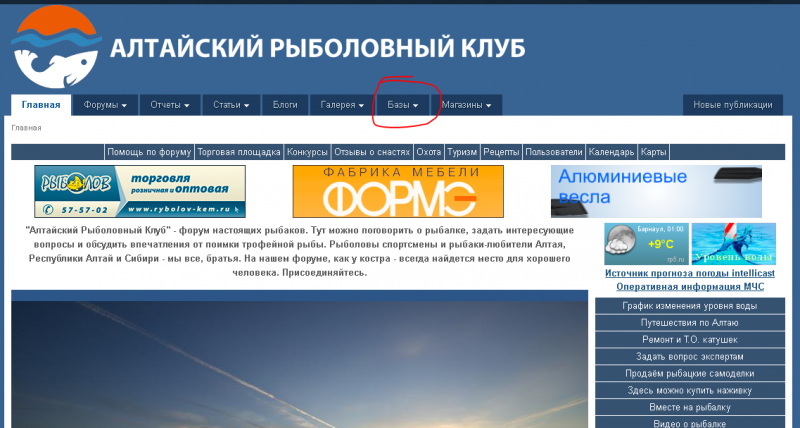The height and width of the screenshot is (428, 800).
Task: Open Задать вопрос экспертам button
Action: (690, 357)
